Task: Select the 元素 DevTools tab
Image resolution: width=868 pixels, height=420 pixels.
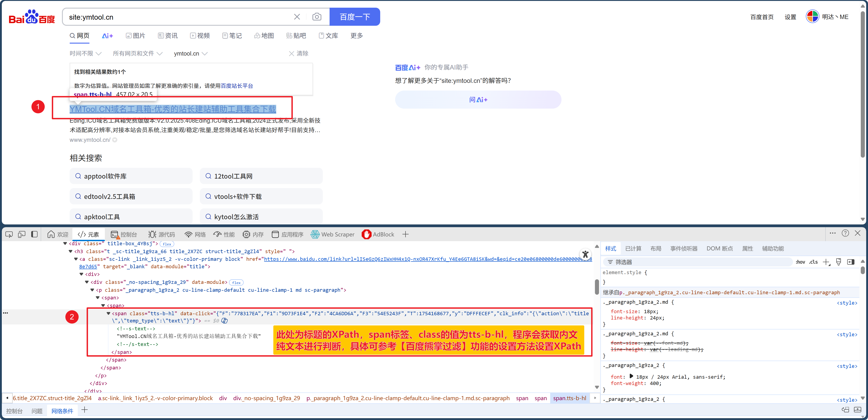Action: (89, 234)
